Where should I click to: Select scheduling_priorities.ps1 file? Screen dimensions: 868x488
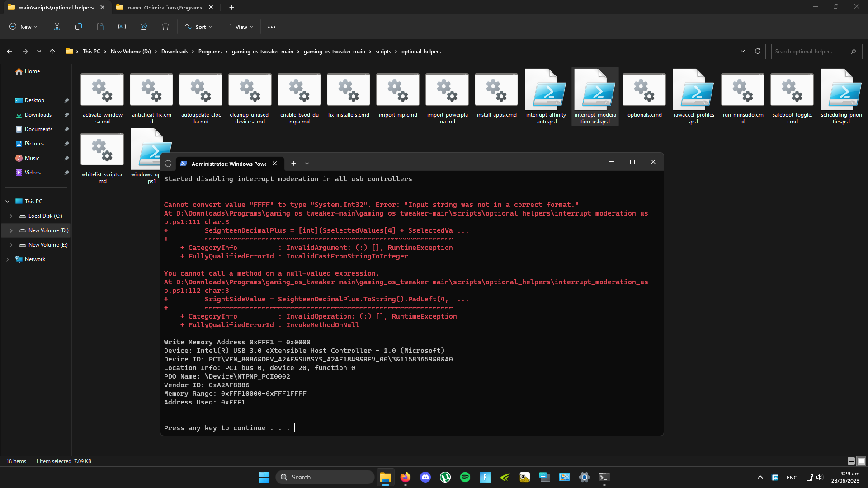(x=841, y=97)
